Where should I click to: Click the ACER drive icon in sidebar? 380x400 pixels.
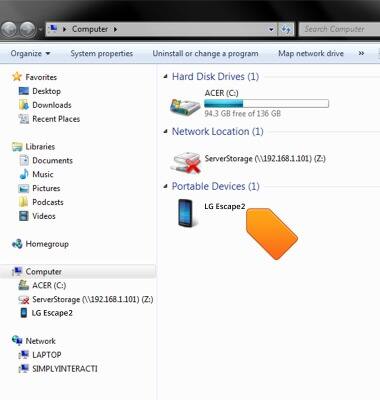pos(24,285)
